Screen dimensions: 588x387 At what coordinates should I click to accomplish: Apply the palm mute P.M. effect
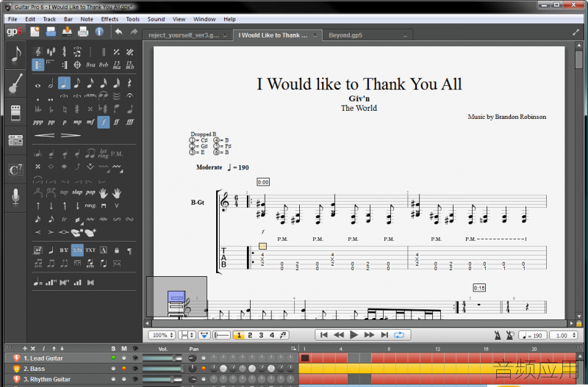[x=117, y=153]
